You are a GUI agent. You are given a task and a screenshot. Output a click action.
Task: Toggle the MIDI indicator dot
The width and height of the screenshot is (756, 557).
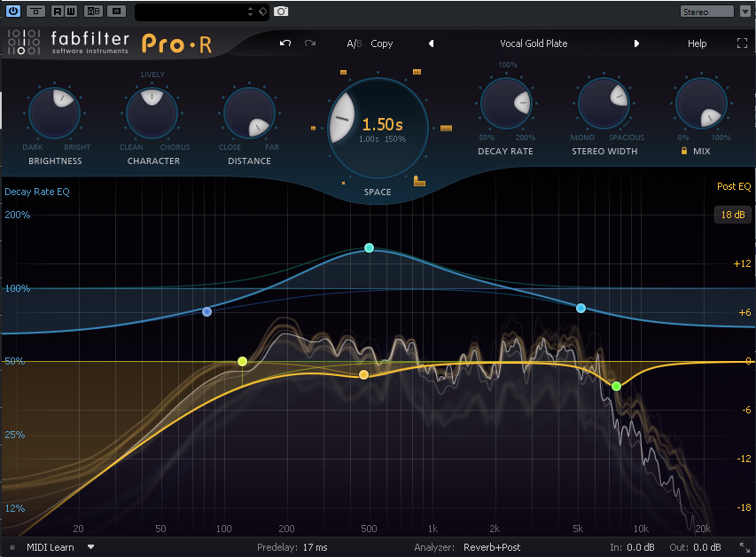click(x=12, y=547)
